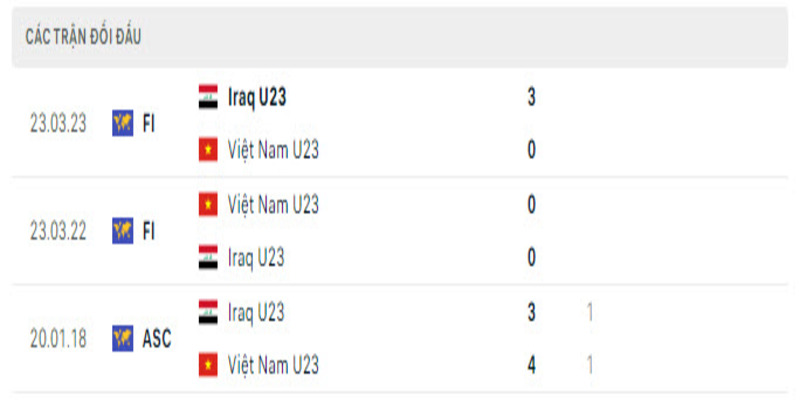The height and width of the screenshot is (400, 800).
Task: Click the 23.03.23 match date
Action: click(x=58, y=124)
